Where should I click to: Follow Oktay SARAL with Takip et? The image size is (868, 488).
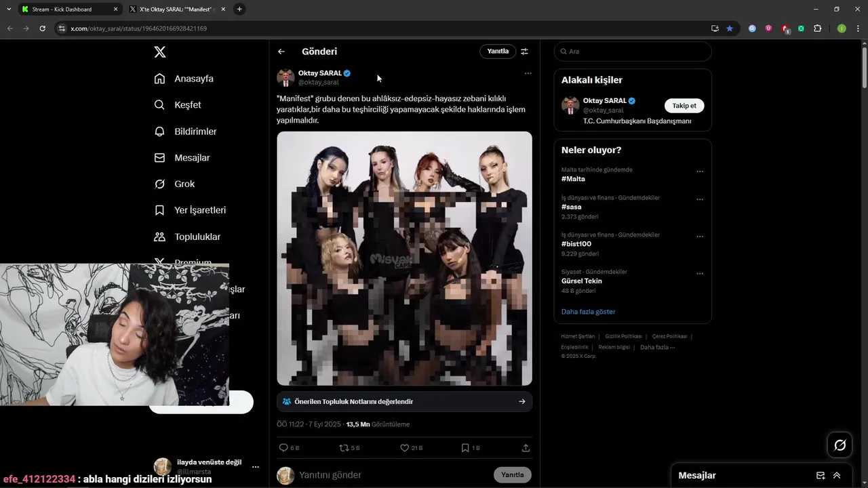684,106
